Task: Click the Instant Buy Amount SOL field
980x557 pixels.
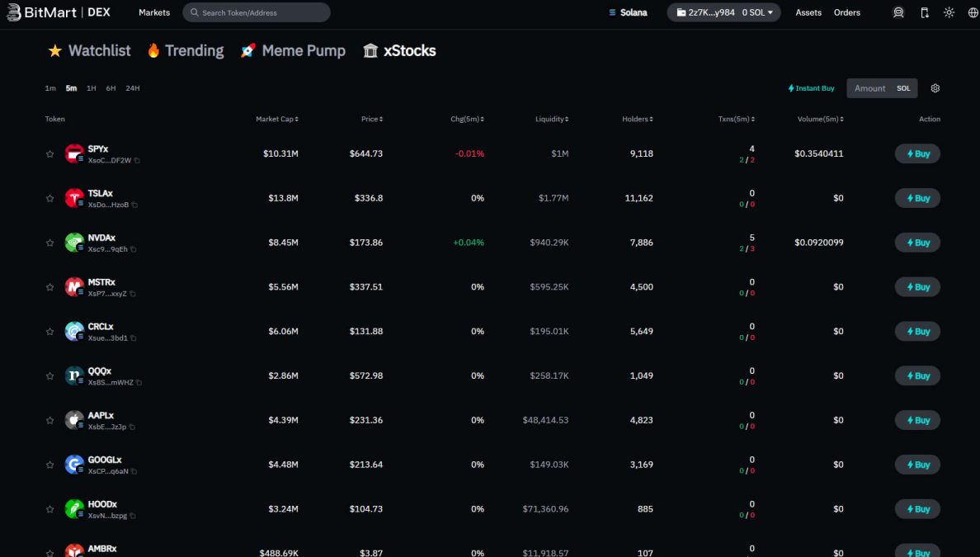Action: (x=882, y=88)
